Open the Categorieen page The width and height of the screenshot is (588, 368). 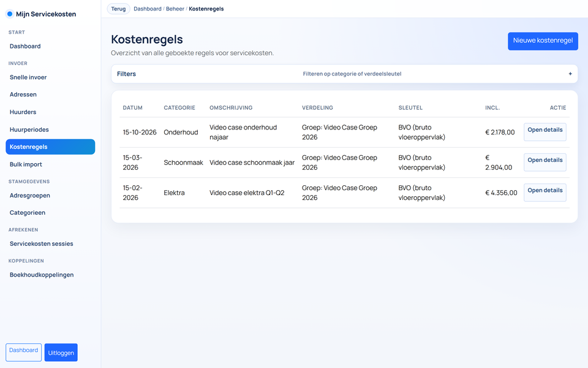coord(26,213)
